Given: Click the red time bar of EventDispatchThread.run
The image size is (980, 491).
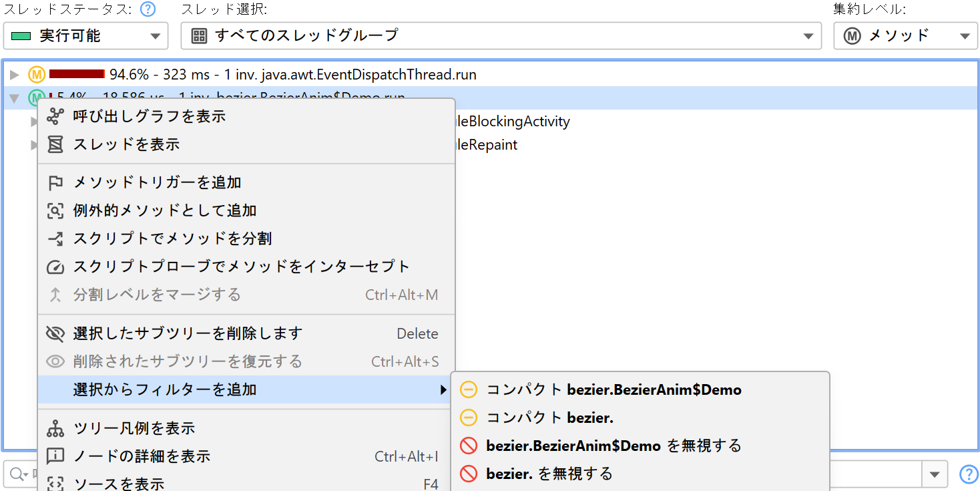Looking at the screenshot, I should [77, 74].
